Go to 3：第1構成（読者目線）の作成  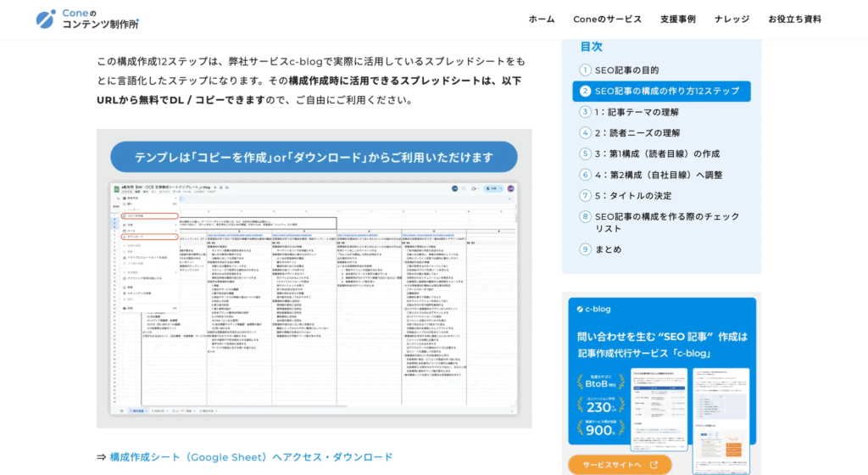(x=657, y=154)
